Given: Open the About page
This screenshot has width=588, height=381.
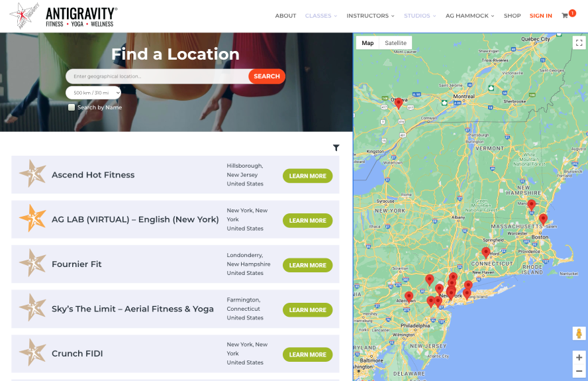Looking at the screenshot, I should tap(285, 16).
